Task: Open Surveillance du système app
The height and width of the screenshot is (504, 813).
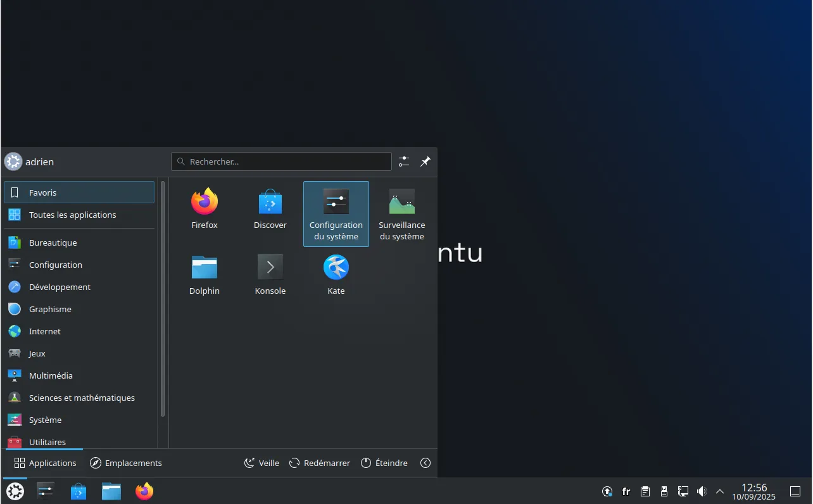Action: tap(401, 213)
